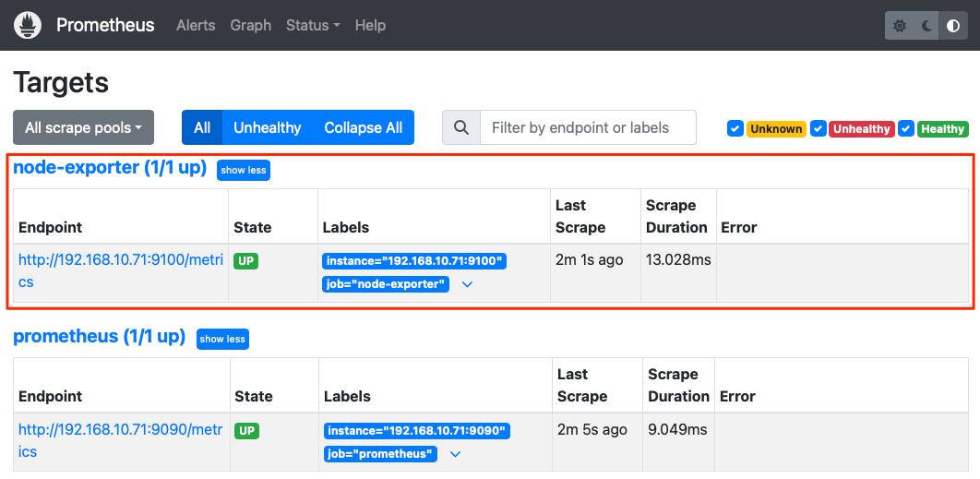Expand labels chevron next to job="prometheus"
Image resolution: width=980 pixels, height=479 pixels.
pyautogui.click(x=455, y=454)
